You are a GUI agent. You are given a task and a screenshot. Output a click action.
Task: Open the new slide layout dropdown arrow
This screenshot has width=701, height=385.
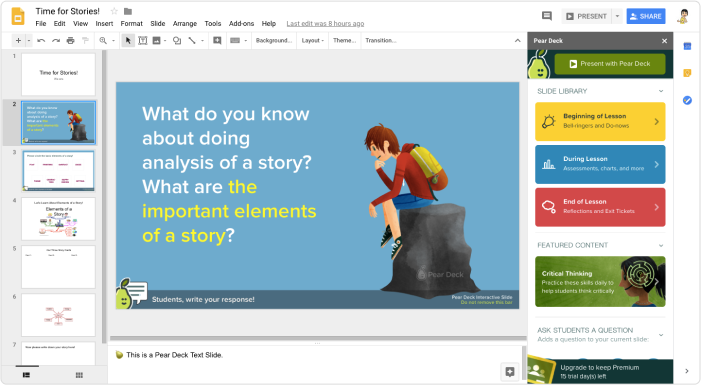pos(29,41)
